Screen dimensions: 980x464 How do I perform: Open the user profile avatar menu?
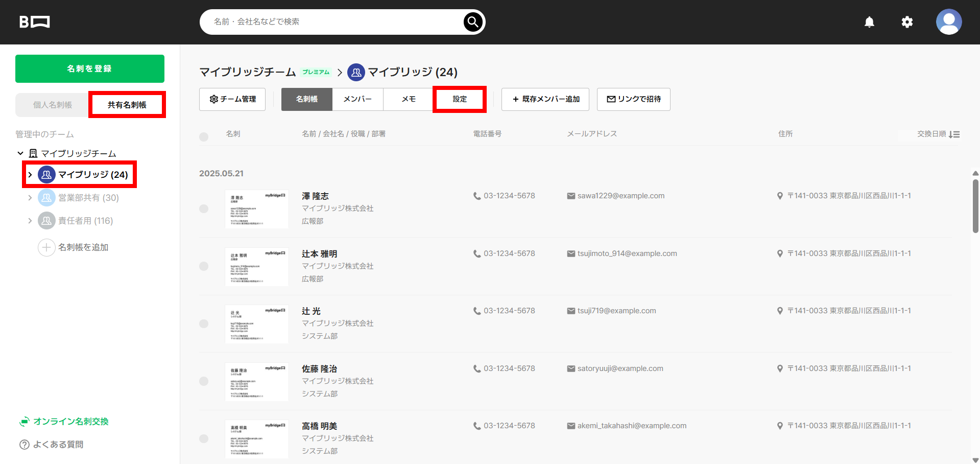(948, 22)
